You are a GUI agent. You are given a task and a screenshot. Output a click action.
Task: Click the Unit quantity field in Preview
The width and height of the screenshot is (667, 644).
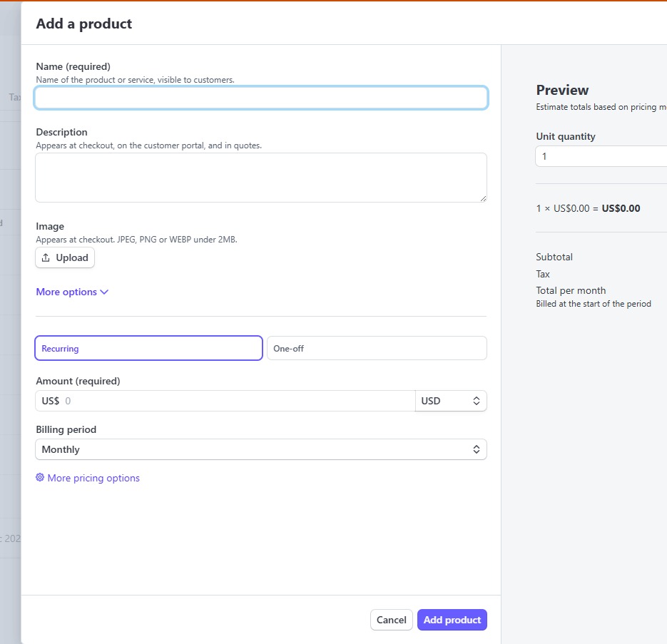pos(601,156)
